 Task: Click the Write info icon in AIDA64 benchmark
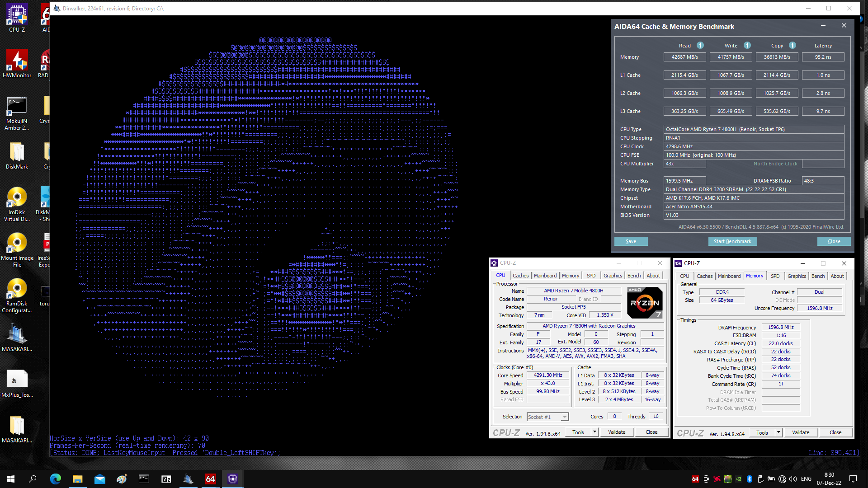click(747, 45)
